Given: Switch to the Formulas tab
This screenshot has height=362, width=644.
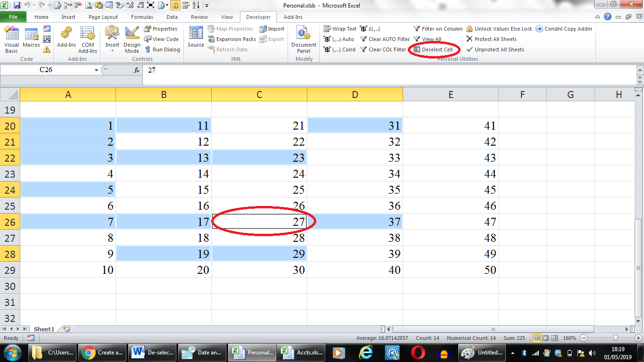Looking at the screenshot, I should (142, 17).
